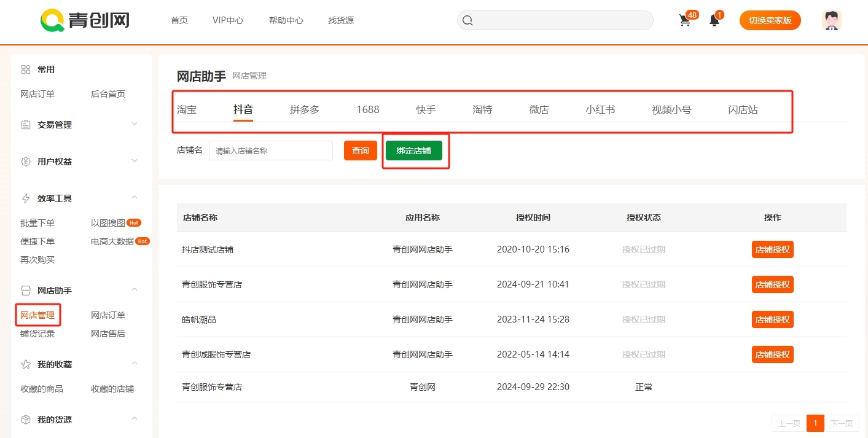Collapse the 我的货源 section
Image resolution: width=868 pixels, height=438 pixels.
(x=135, y=419)
